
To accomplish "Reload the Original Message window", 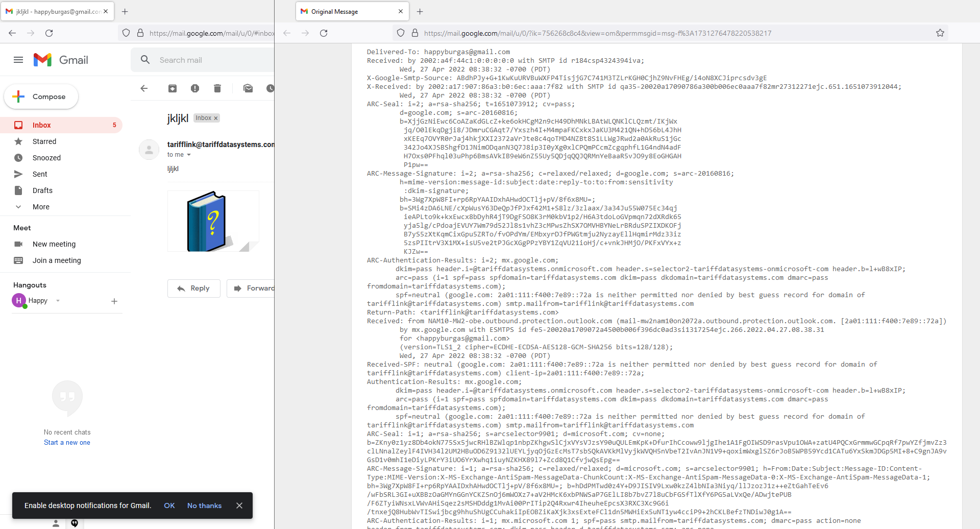I will pyautogui.click(x=324, y=33).
